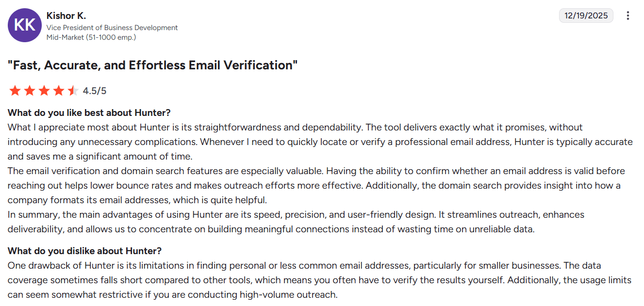Click "What do you dislike about Hunter?" heading

pyautogui.click(x=84, y=251)
